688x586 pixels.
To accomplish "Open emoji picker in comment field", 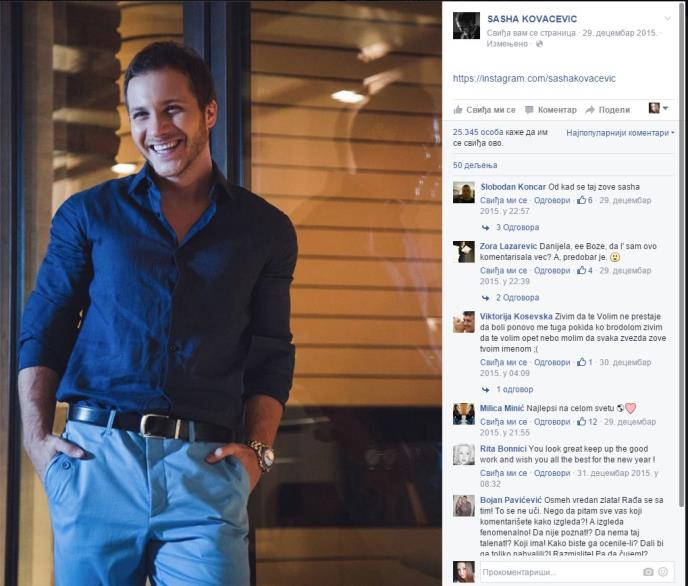I will click(663, 572).
